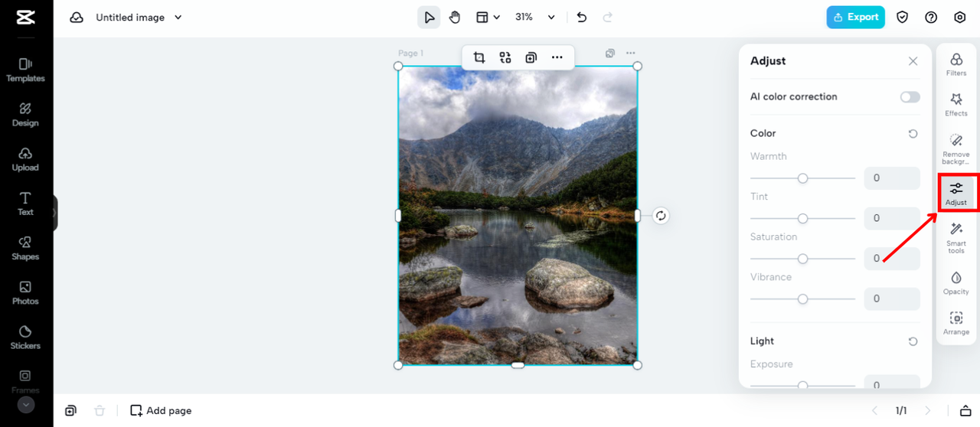
Task: Collapse the left side panel handle
Action: 55,213
